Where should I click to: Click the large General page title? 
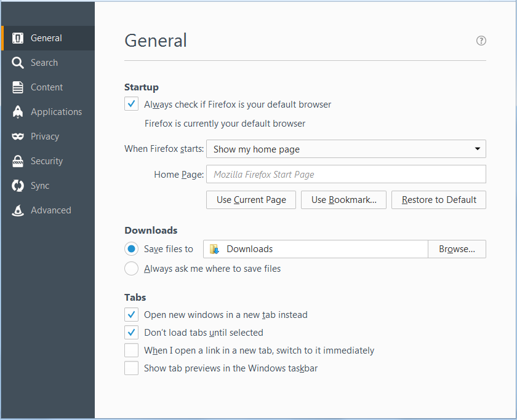156,41
